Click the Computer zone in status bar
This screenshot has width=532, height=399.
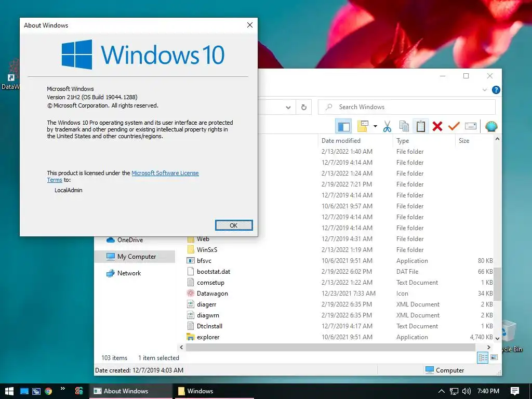pos(445,370)
